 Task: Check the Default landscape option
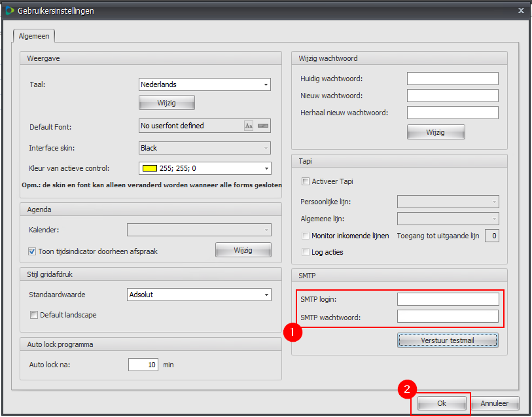tap(34, 315)
